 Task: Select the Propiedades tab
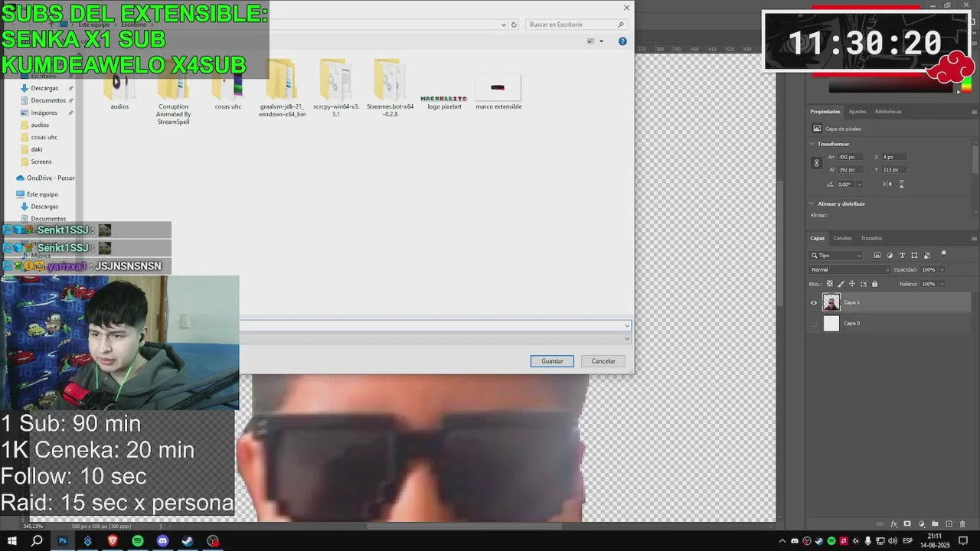click(x=825, y=112)
